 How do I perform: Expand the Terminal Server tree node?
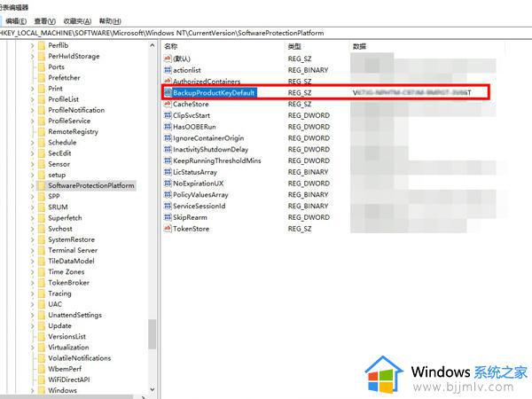click(x=32, y=250)
